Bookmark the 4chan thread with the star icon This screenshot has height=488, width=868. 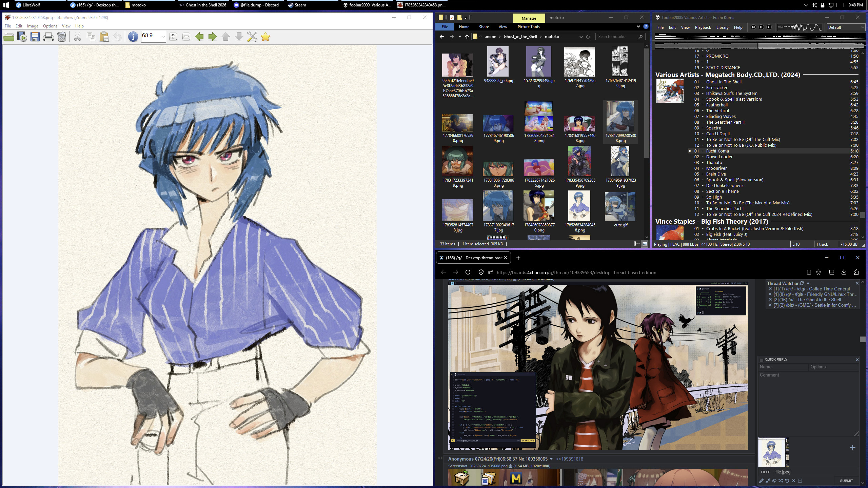pyautogui.click(x=819, y=272)
